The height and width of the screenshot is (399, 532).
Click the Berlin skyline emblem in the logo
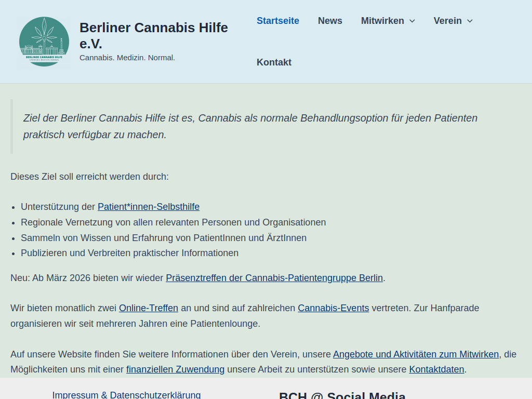pyautogui.click(x=44, y=49)
